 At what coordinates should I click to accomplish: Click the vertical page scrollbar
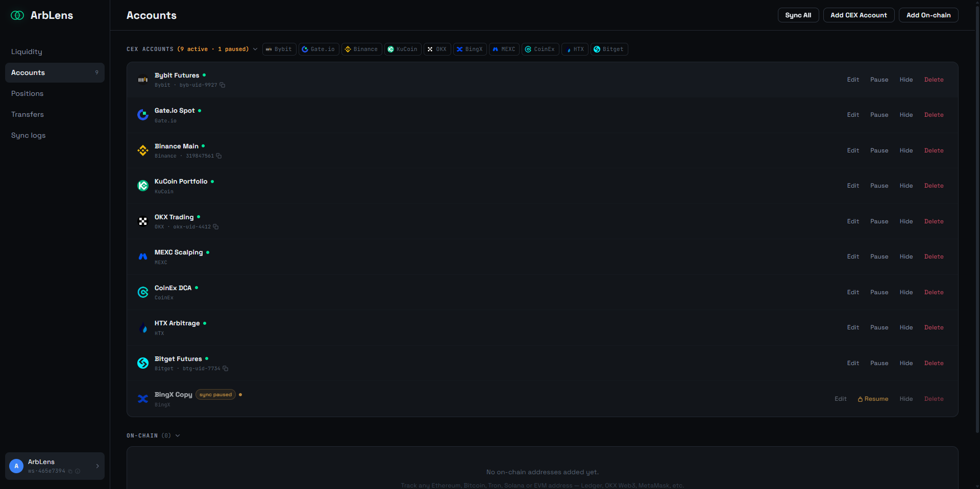(977, 219)
